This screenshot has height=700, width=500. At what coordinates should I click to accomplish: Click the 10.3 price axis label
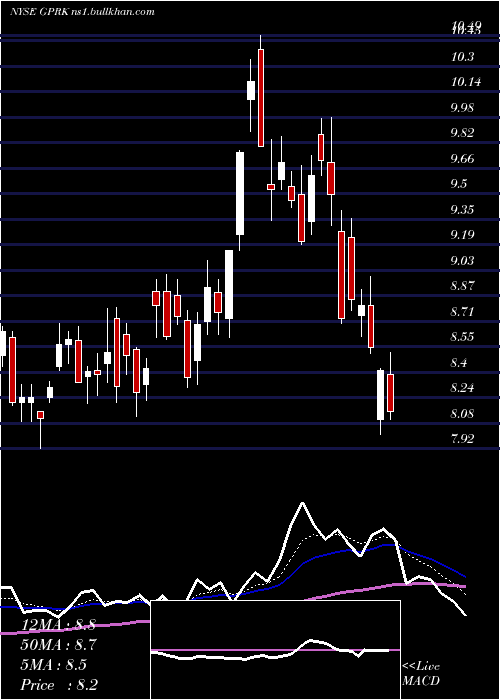coord(462,57)
